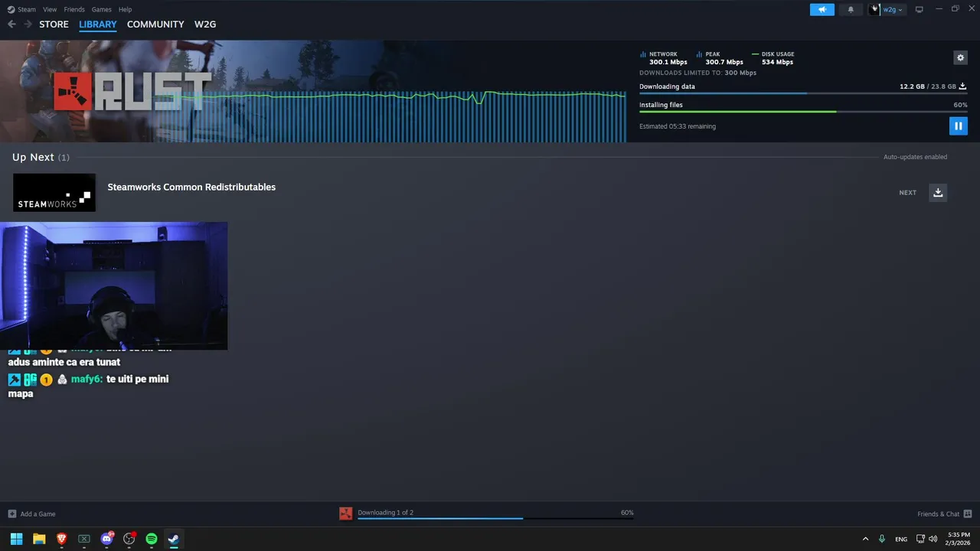Open Xbox Game Bar taskbar icon

pos(84,539)
